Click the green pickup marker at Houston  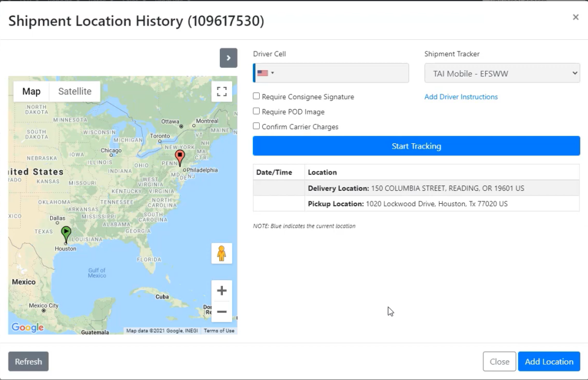(x=66, y=233)
